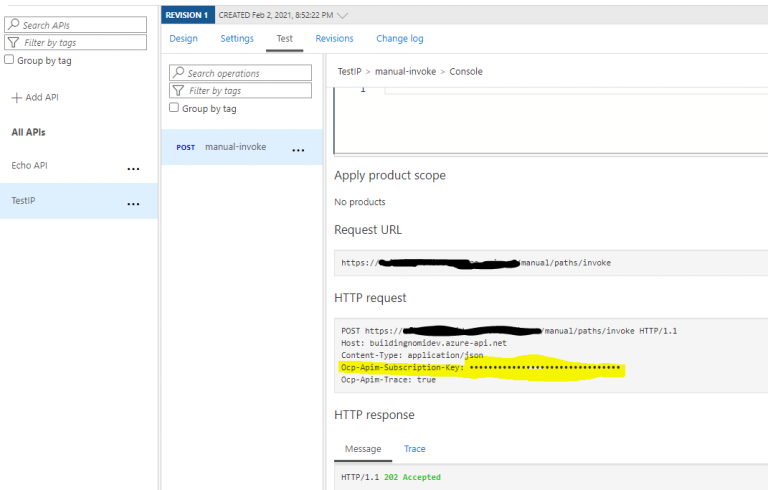Screen dimensions: 768x490
Task: Open the ellipsis menu for TestIP API
Action: point(133,204)
